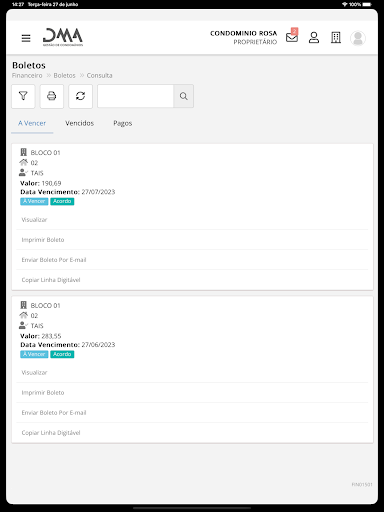The width and height of the screenshot is (384, 512).
Task: Select the A Vencer tab
Action: (x=32, y=123)
